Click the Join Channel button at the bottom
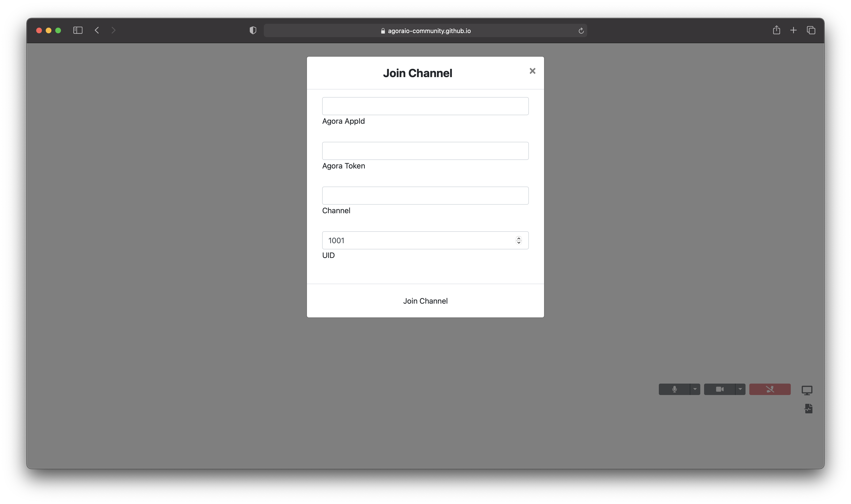Image resolution: width=851 pixels, height=504 pixels. point(425,301)
